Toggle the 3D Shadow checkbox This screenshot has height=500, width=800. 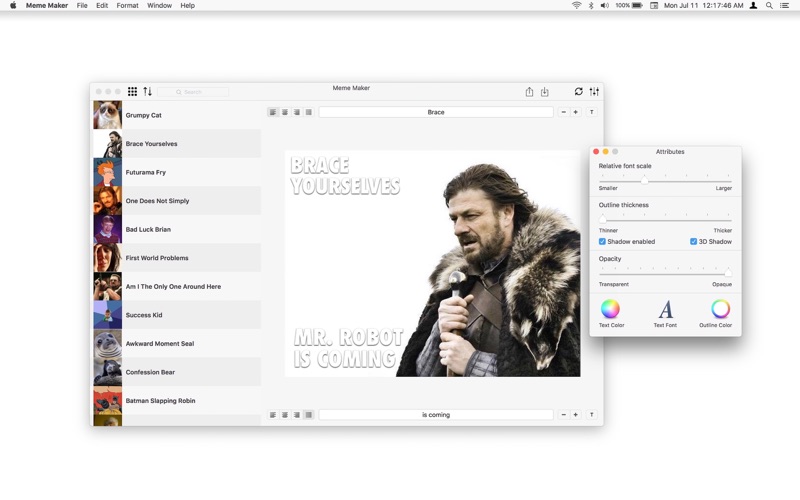pos(693,242)
